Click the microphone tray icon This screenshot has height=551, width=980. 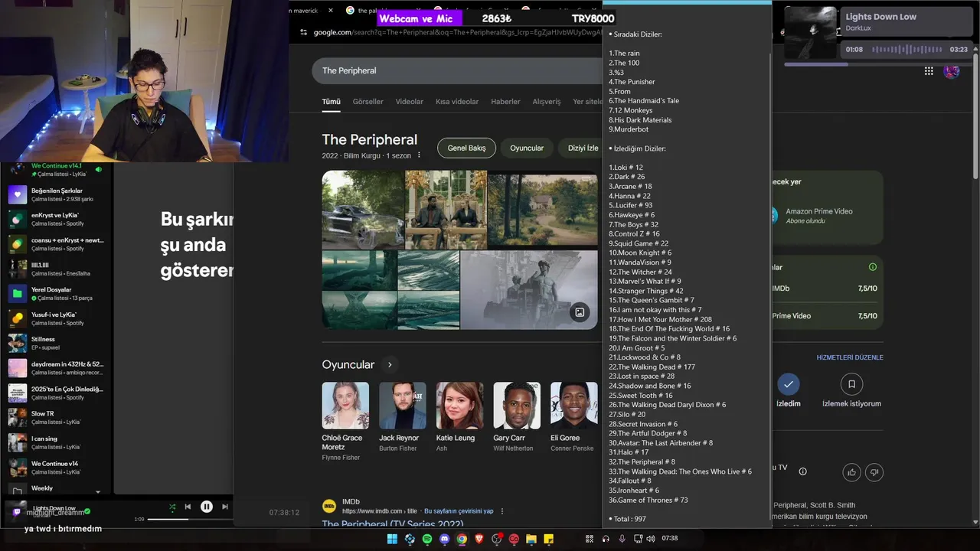coord(622,539)
